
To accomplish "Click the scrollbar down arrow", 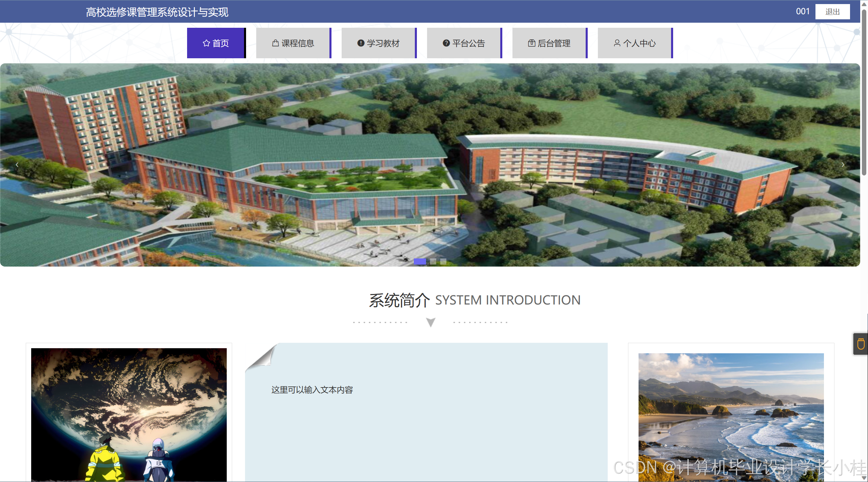I will click(x=864, y=478).
